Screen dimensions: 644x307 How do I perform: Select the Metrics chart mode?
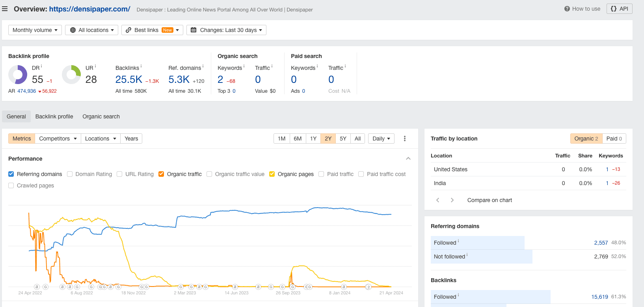click(x=22, y=139)
